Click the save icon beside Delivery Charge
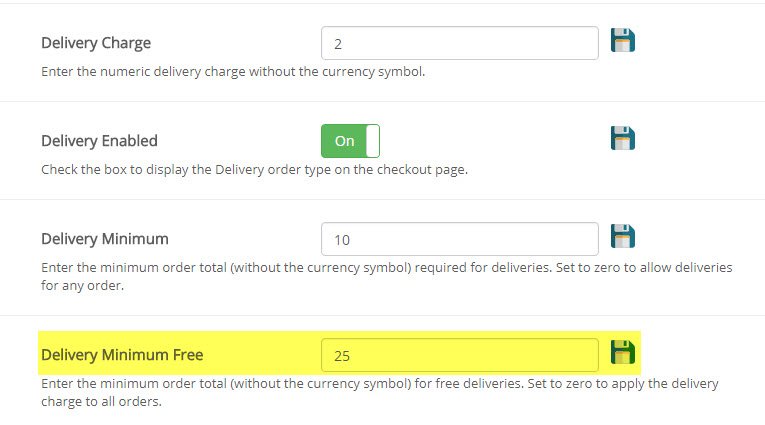 click(623, 41)
